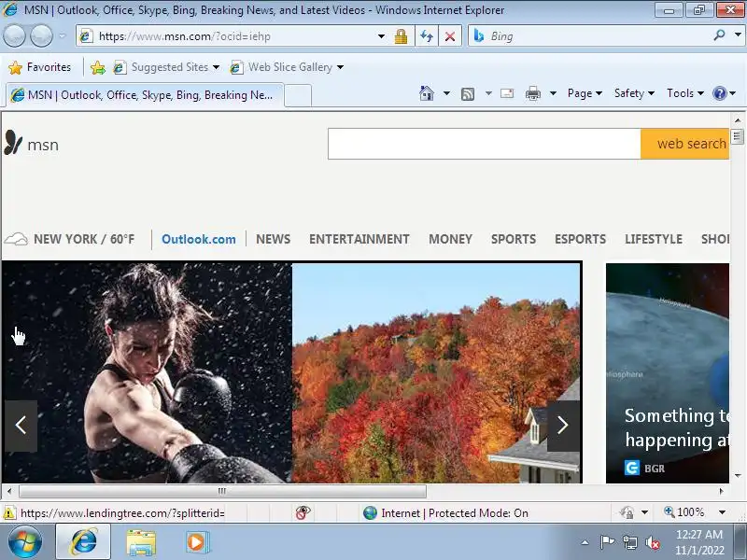This screenshot has width=747, height=560.
Task: Click the InPrivate filtering status icon
Action: [x=303, y=512]
